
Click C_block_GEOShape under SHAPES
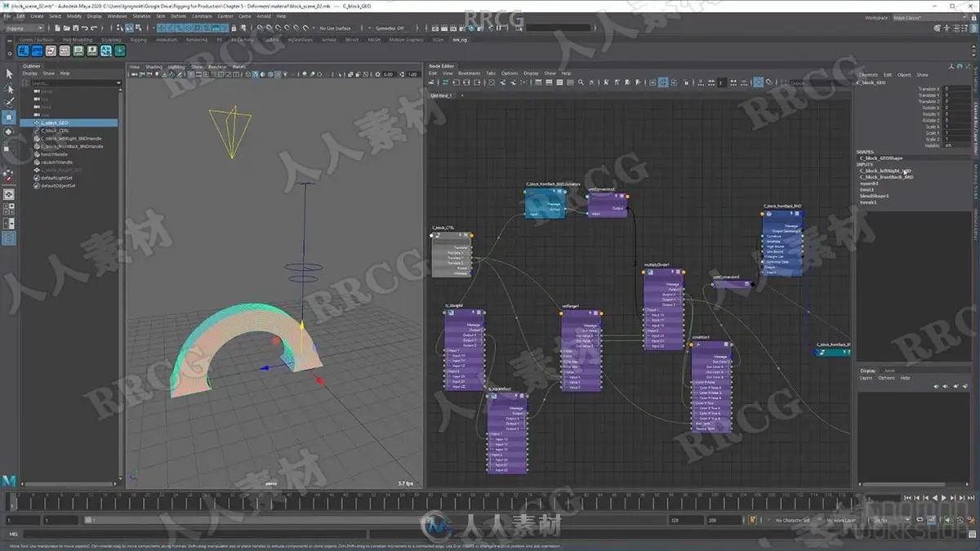(x=880, y=158)
